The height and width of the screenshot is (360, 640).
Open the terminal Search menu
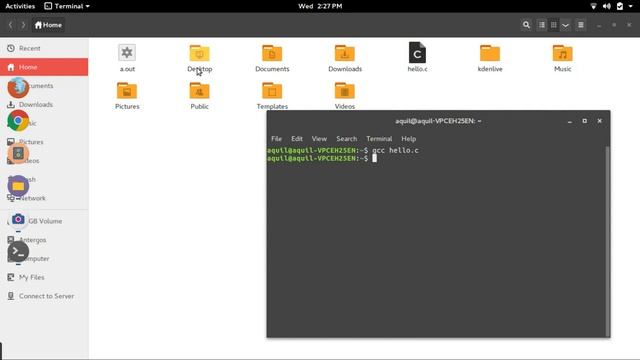click(347, 139)
